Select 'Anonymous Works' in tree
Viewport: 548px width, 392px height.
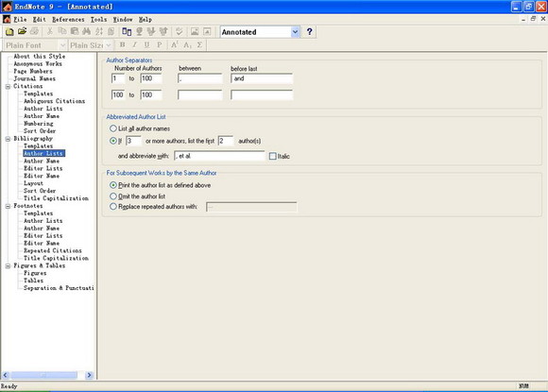click(38, 63)
